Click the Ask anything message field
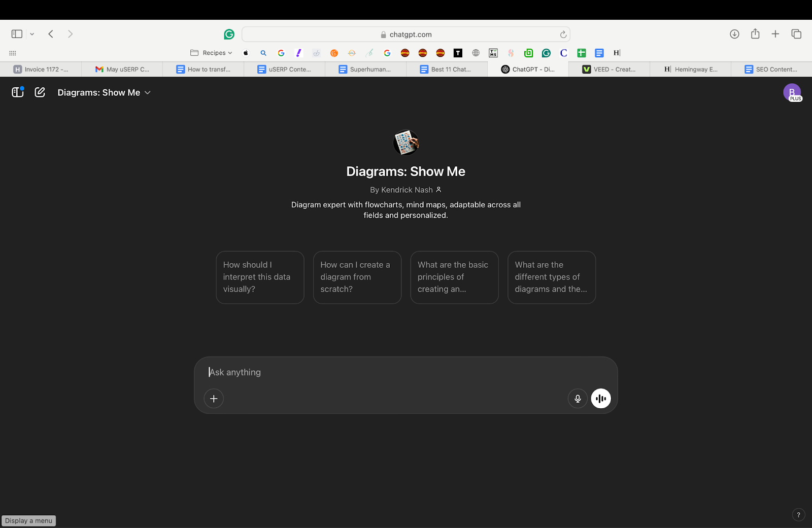Image resolution: width=812 pixels, height=528 pixels. tap(406, 372)
